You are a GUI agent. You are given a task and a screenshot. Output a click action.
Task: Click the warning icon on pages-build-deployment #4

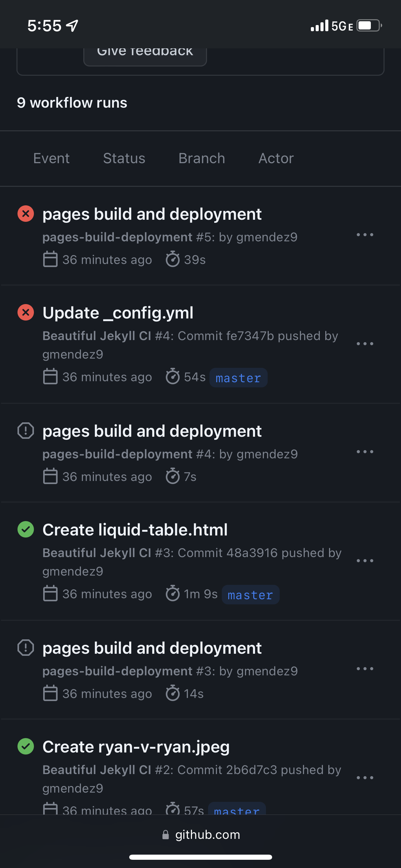click(x=26, y=431)
